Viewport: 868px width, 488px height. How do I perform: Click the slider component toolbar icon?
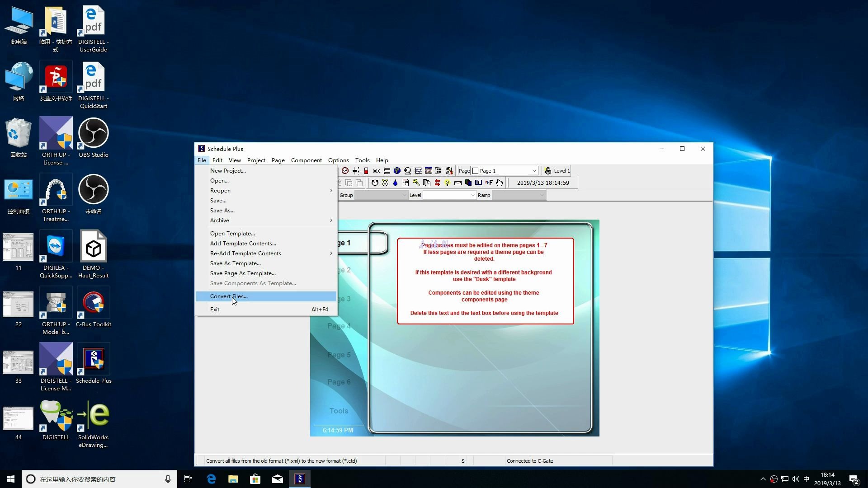point(356,171)
